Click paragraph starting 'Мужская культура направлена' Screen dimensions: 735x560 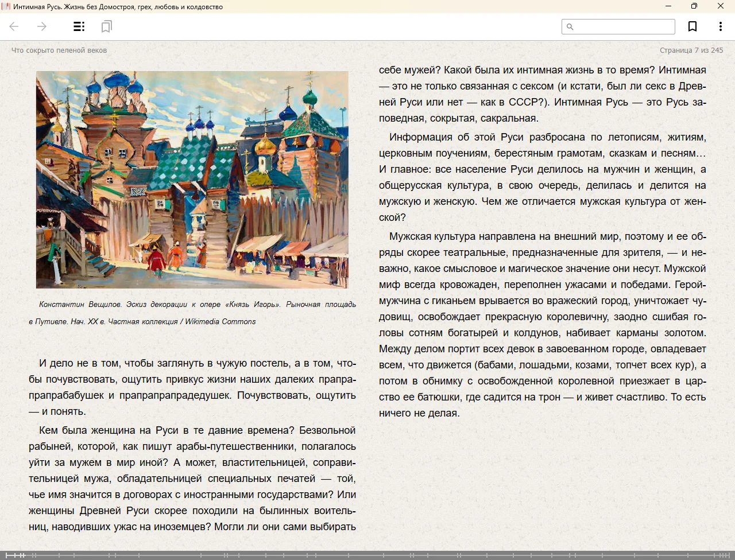pos(542,324)
